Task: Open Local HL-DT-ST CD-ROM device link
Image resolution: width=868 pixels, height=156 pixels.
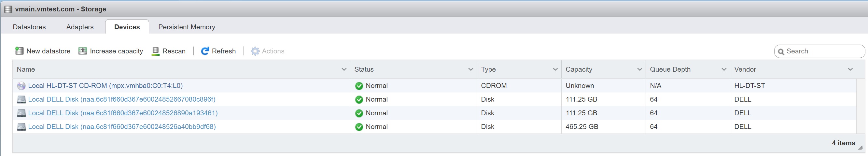Action: 105,86
